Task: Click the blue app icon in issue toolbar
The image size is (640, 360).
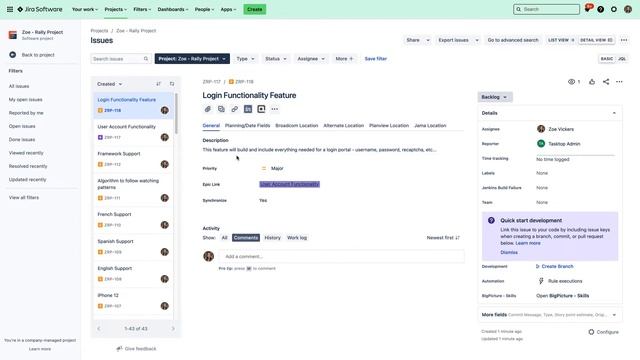Action: [248, 109]
